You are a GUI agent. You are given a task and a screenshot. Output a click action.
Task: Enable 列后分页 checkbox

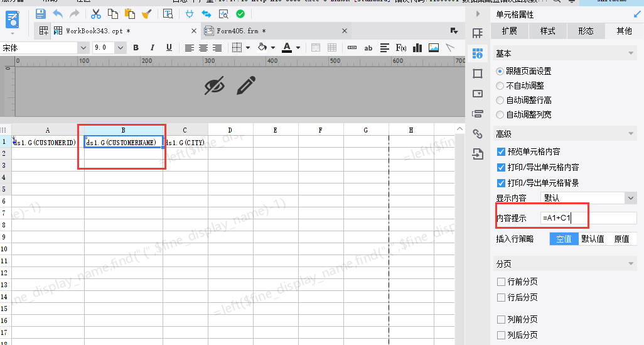[501, 335]
